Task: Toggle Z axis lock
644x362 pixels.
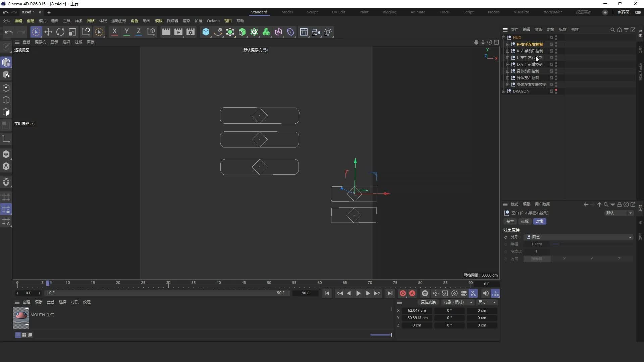Action: (x=139, y=32)
